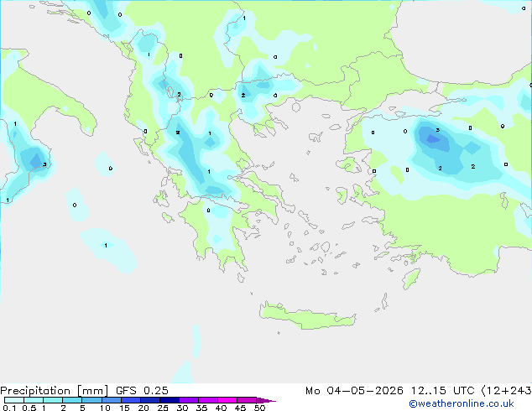Click the over-50 arrow tip of legend

point(266,400)
